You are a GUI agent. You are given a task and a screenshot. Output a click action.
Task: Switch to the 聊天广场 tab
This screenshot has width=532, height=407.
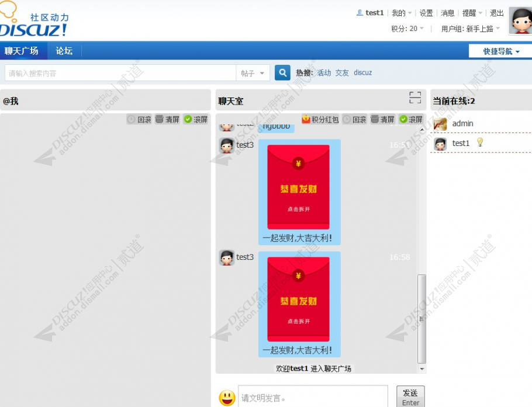click(x=22, y=51)
